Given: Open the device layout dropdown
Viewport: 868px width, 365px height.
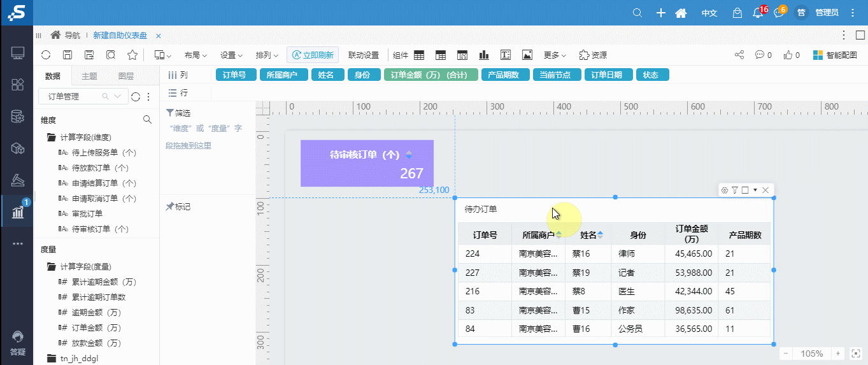Looking at the screenshot, I should click(x=163, y=55).
